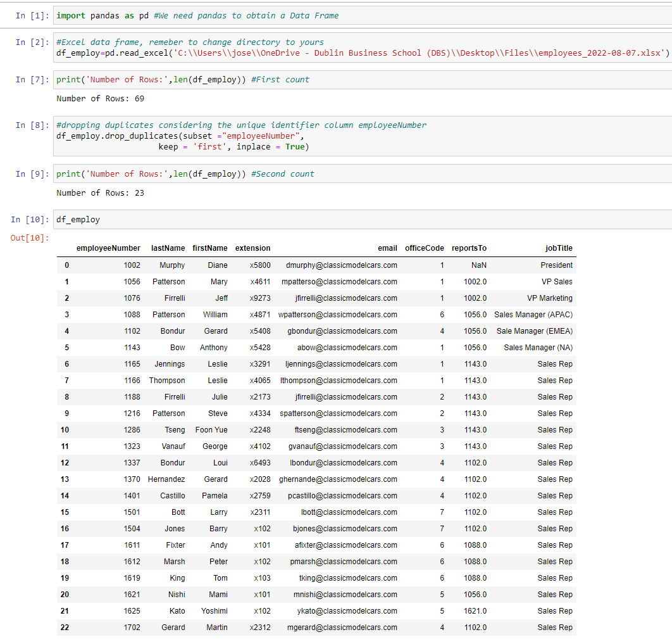Click the lastName column header
The image size is (672, 644).
coord(168,248)
